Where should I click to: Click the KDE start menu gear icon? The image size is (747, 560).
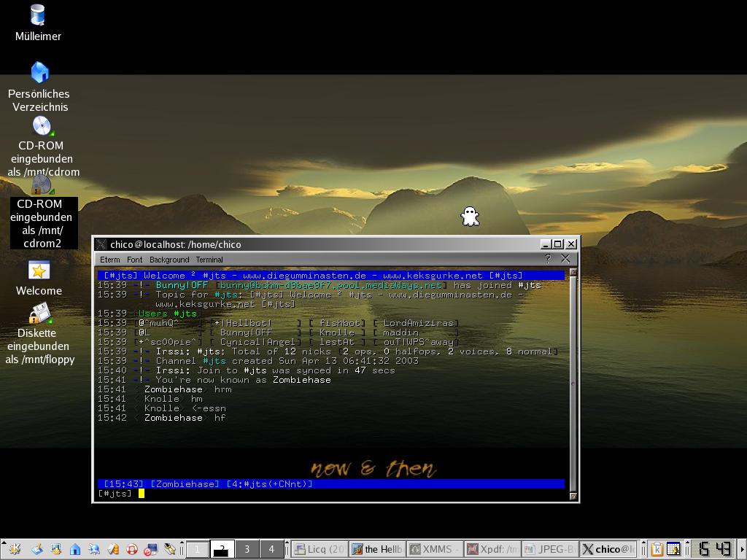[x=15, y=549]
